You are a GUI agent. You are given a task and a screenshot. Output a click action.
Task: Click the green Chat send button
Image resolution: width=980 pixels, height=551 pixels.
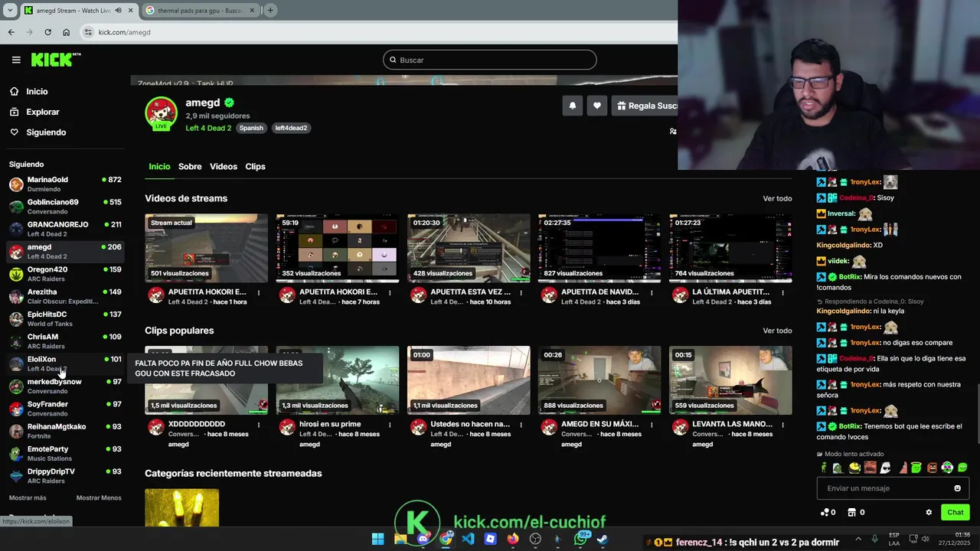[x=955, y=513]
